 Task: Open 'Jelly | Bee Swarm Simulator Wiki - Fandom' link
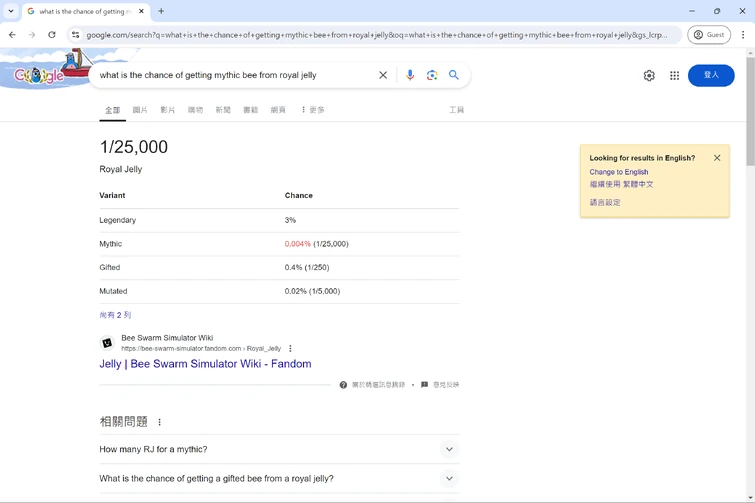(205, 364)
